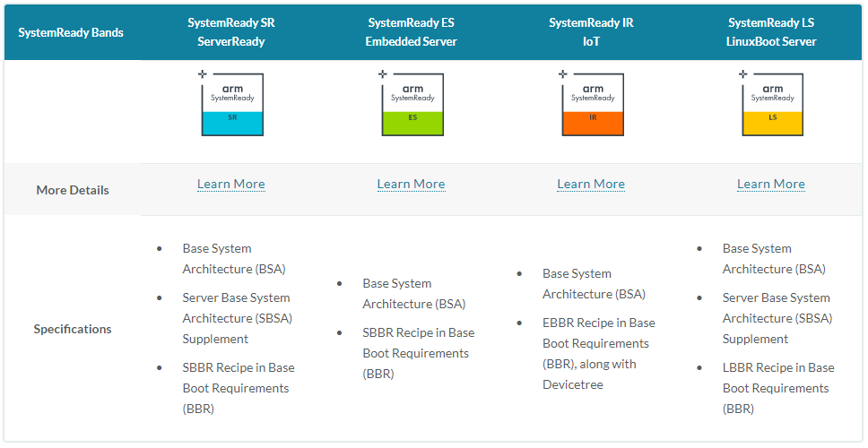
Task: Click SBBR Recipe item in SR column
Action: pyautogui.click(x=239, y=388)
